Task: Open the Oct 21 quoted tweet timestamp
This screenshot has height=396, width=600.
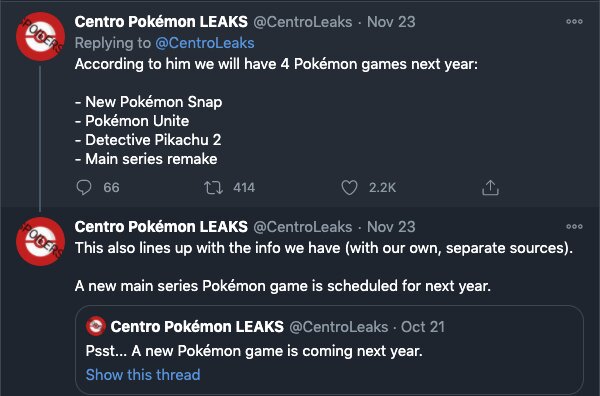Action: [x=423, y=327]
